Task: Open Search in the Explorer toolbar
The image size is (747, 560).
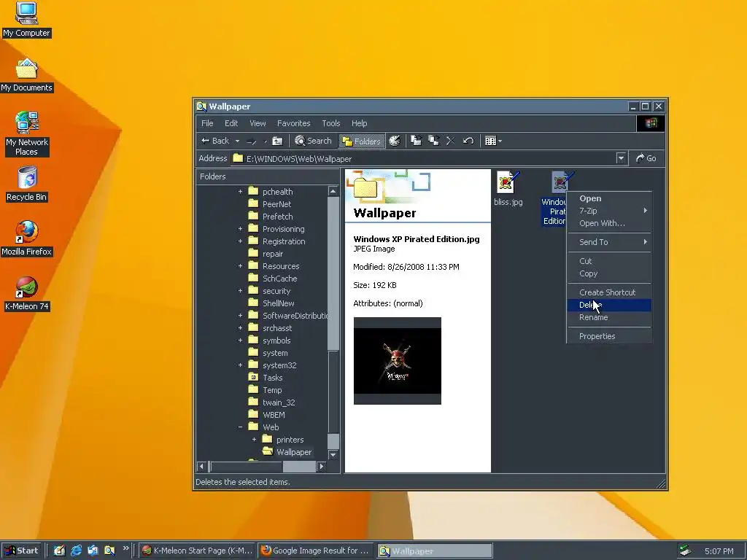Action: (313, 141)
